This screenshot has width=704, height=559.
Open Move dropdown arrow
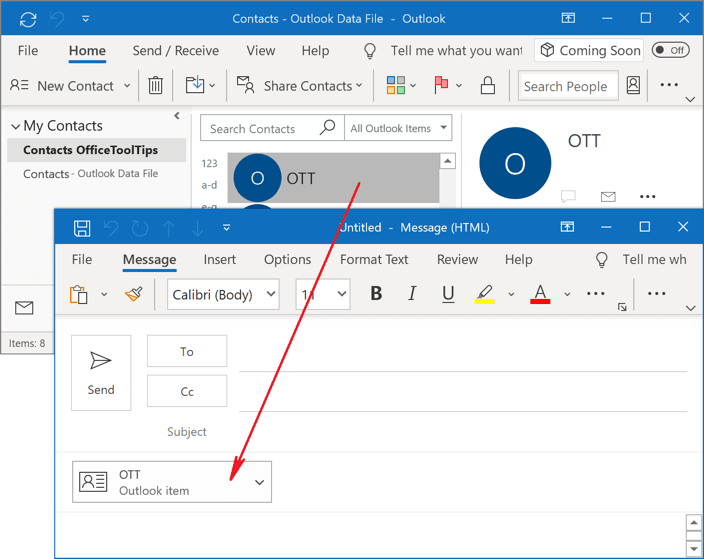212,85
